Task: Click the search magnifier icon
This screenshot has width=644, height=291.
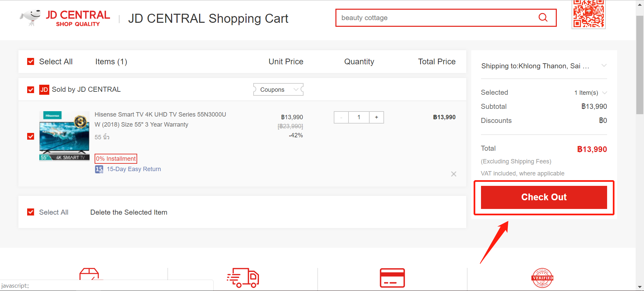Action: pyautogui.click(x=543, y=17)
